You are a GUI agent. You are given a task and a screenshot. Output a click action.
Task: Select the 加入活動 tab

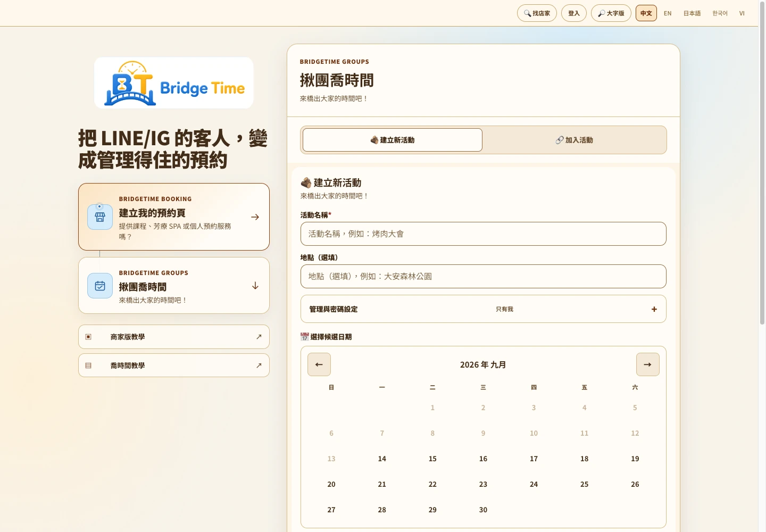tap(574, 140)
